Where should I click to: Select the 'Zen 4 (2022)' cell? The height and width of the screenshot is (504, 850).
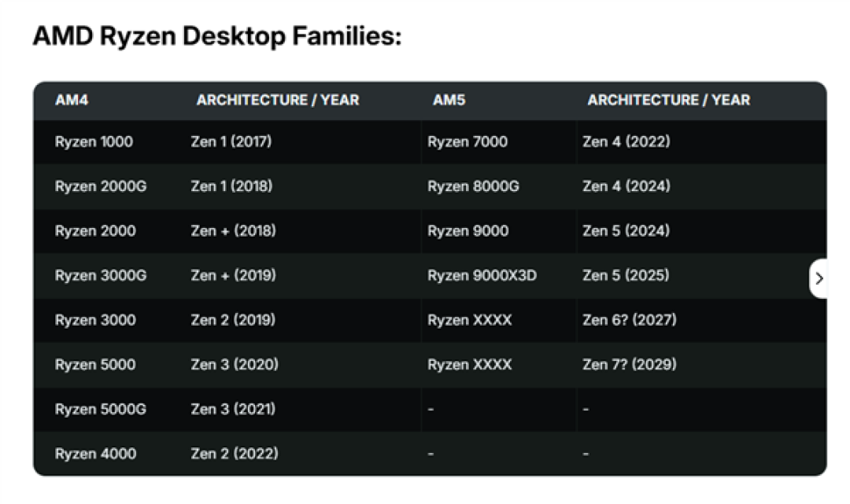(x=626, y=142)
